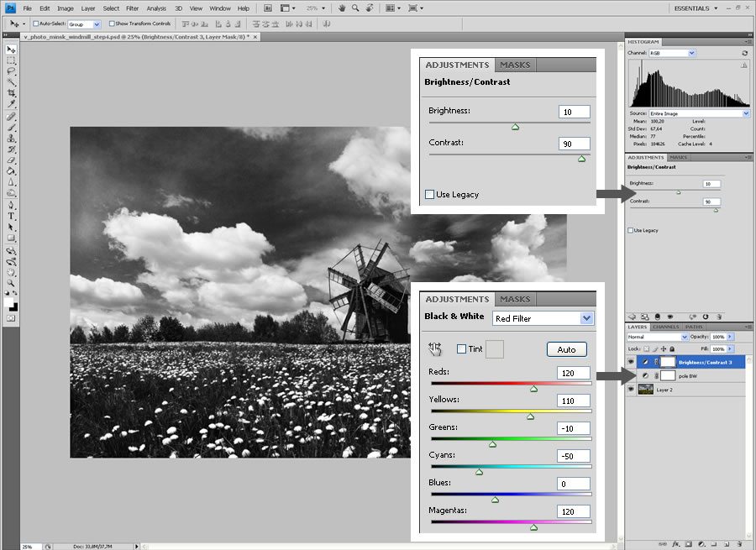Hide Layer 2 using its eye icon
756x550 pixels.
click(632, 389)
